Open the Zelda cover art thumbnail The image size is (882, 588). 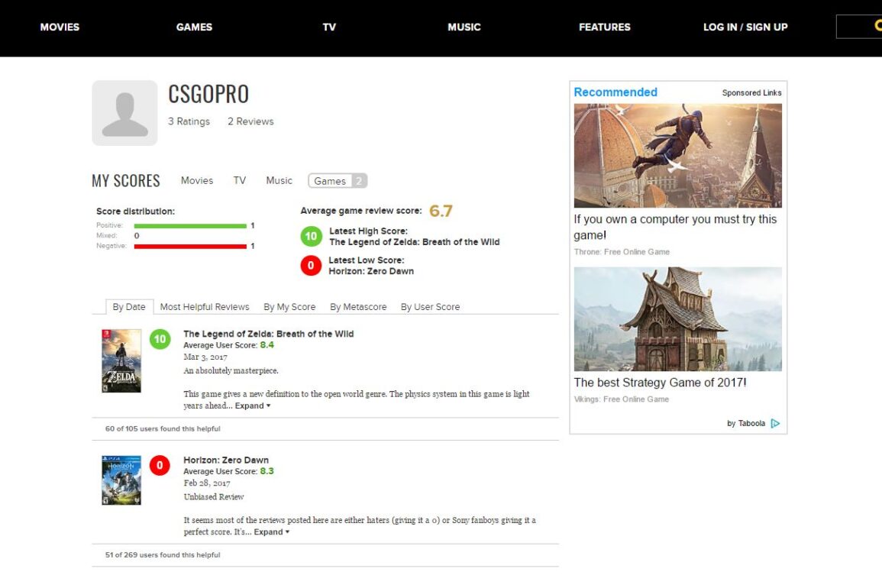121,360
